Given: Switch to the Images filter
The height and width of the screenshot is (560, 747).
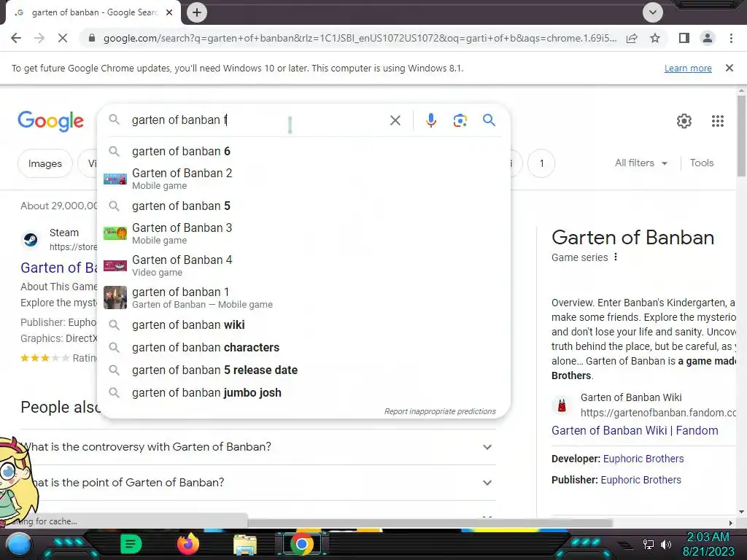Looking at the screenshot, I should [44, 163].
